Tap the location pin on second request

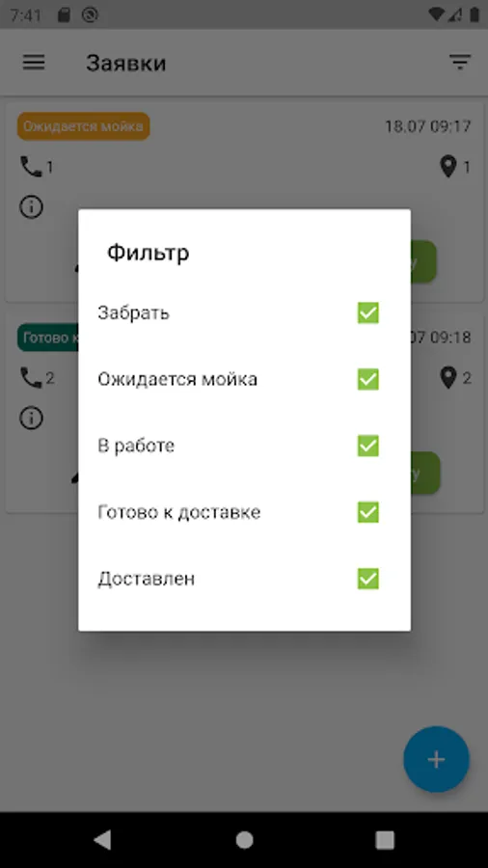pos(448,377)
